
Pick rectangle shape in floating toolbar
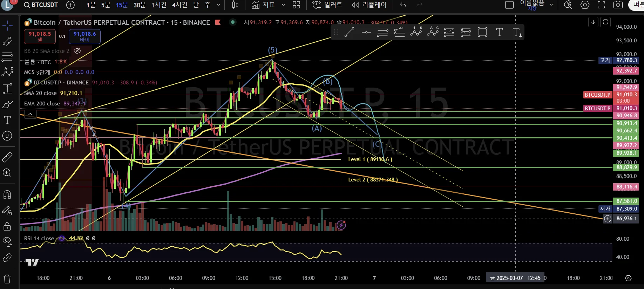tap(483, 33)
